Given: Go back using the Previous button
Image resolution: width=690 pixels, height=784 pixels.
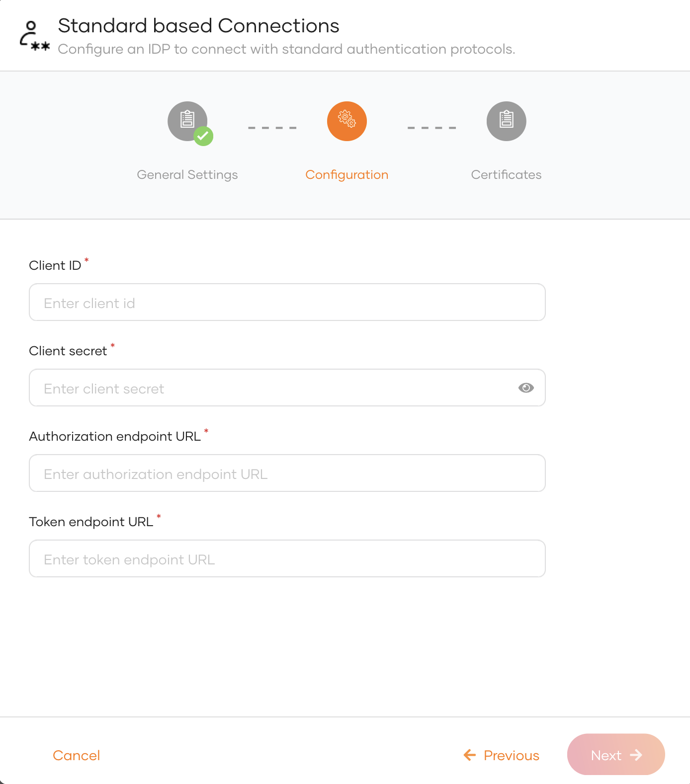Looking at the screenshot, I should coord(511,755).
